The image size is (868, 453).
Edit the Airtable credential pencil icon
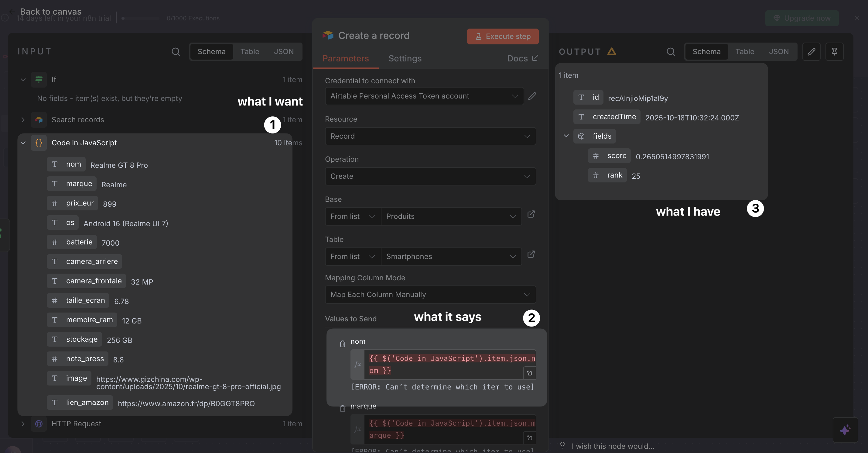[x=532, y=96]
